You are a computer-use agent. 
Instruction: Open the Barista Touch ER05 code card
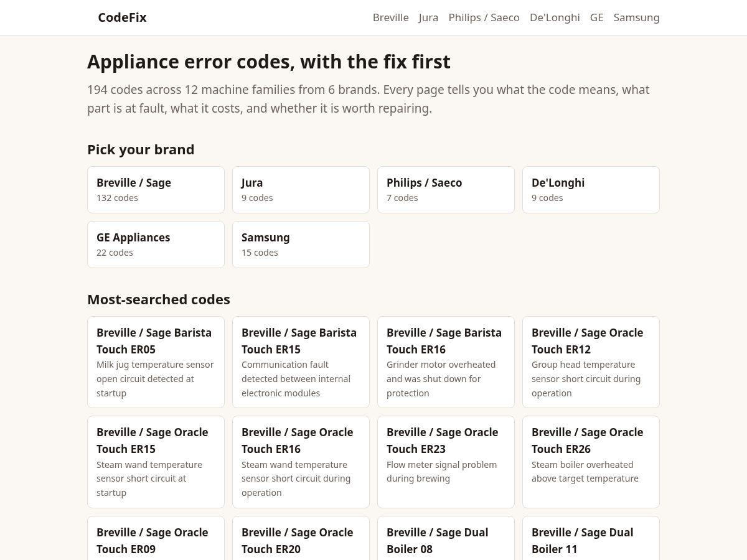coord(156,362)
